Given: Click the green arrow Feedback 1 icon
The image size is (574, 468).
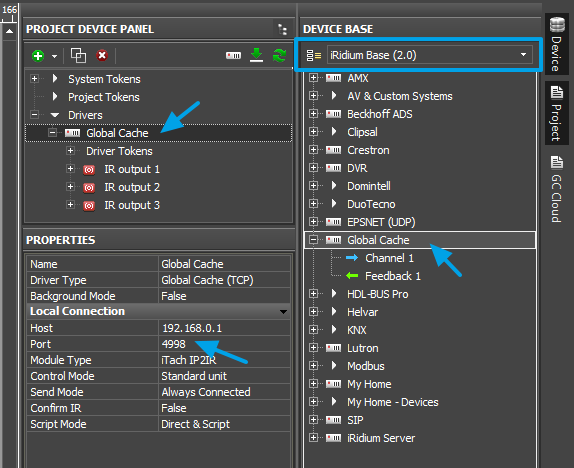Looking at the screenshot, I should pyautogui.click(x=352, y=276).
